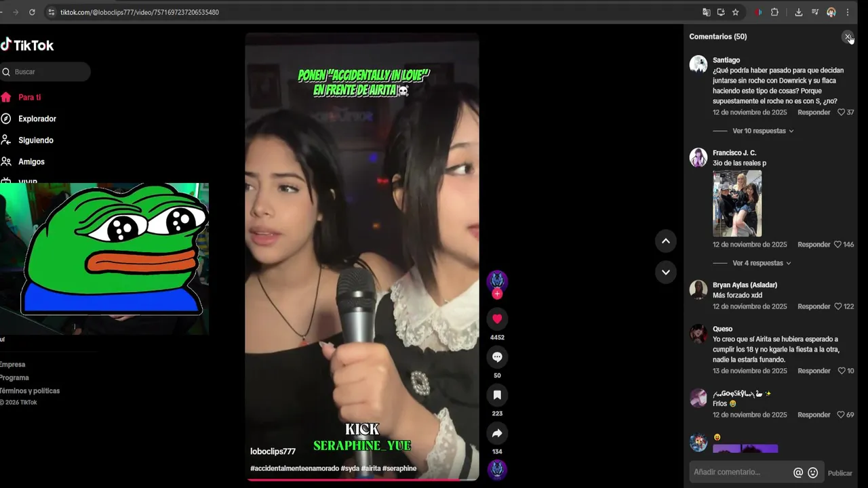Open browser extensions puzzle icon

point(774,12)
